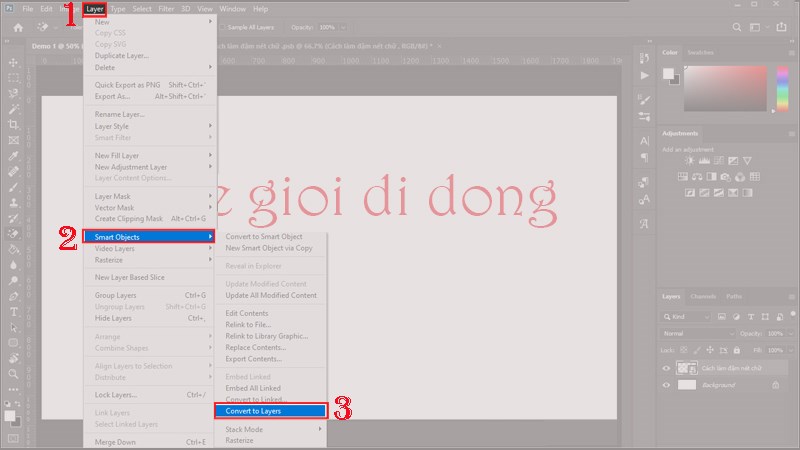The width and height of the screenshot is (800, 450).
Task: Open the Normal blend mode dropdown
Action: [x=697, y=333]
